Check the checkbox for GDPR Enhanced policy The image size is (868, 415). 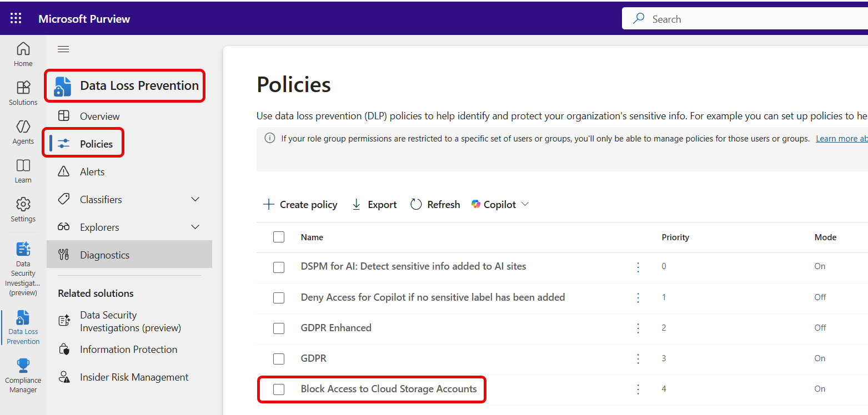coord(279,328)
